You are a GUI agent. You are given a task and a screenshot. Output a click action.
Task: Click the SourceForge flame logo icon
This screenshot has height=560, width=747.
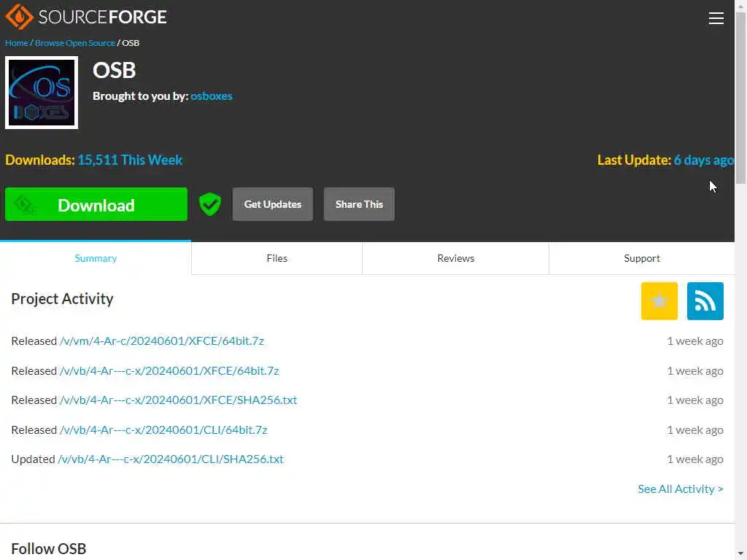[x=19, y=17]
